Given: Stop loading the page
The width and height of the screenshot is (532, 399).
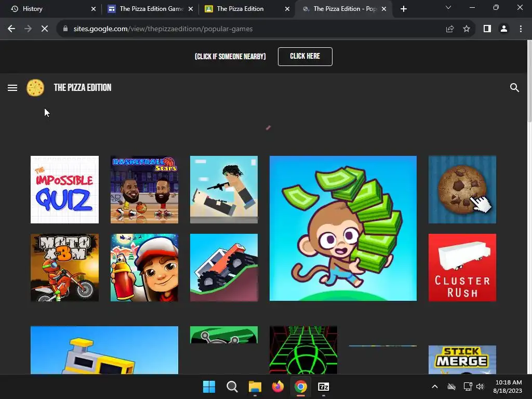Looking at the screenshot, I should coord(45,29).
